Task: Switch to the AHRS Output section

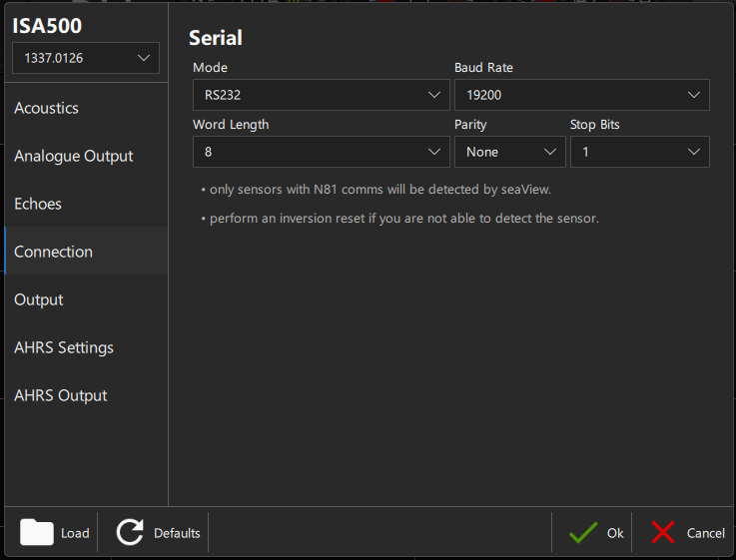Action: coord(61,395)
